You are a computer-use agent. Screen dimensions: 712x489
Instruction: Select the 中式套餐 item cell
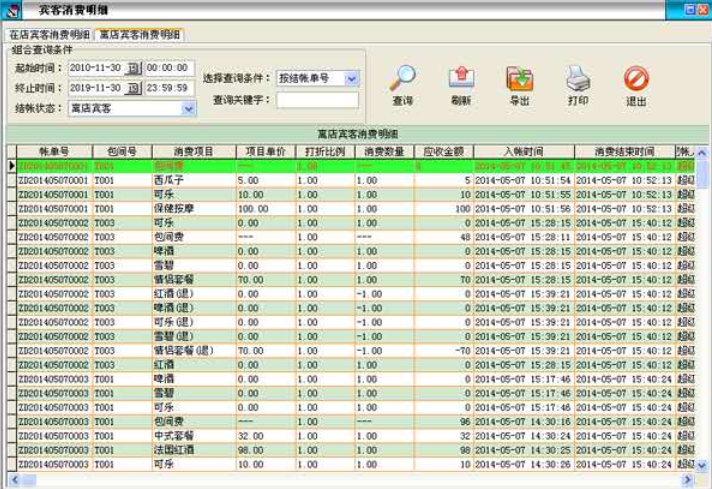tap(194, 436)
